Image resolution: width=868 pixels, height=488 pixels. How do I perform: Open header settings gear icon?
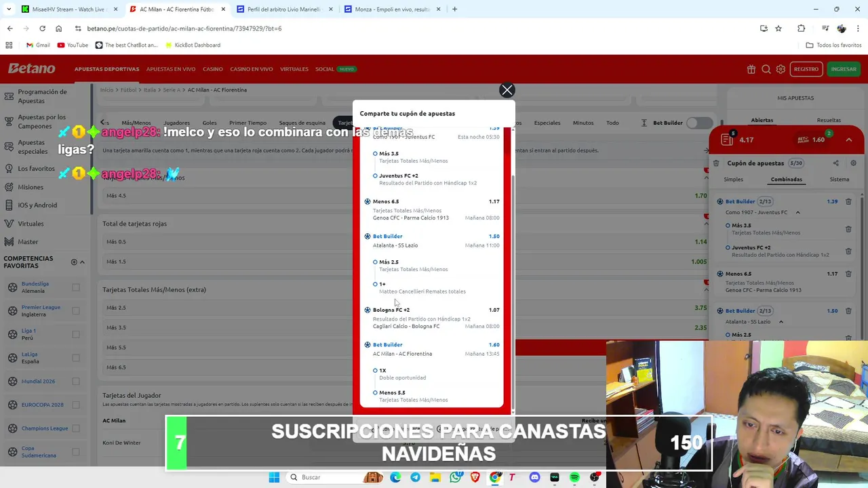tap(781, 69)
